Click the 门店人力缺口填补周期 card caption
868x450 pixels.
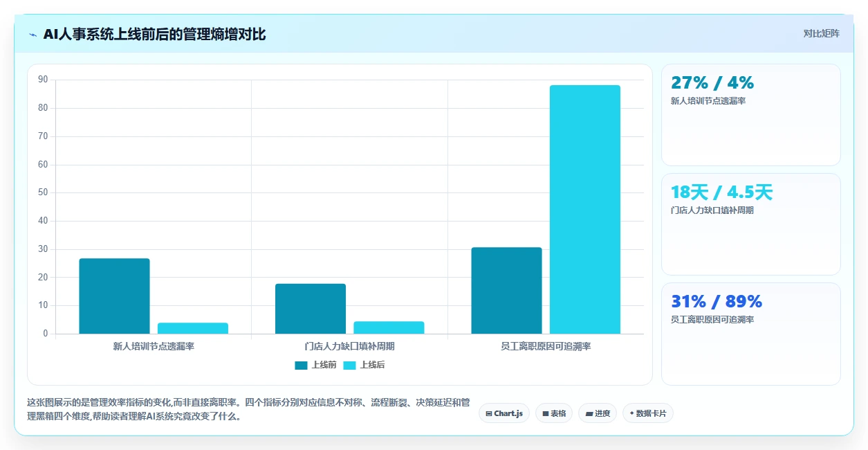point(712,210)
